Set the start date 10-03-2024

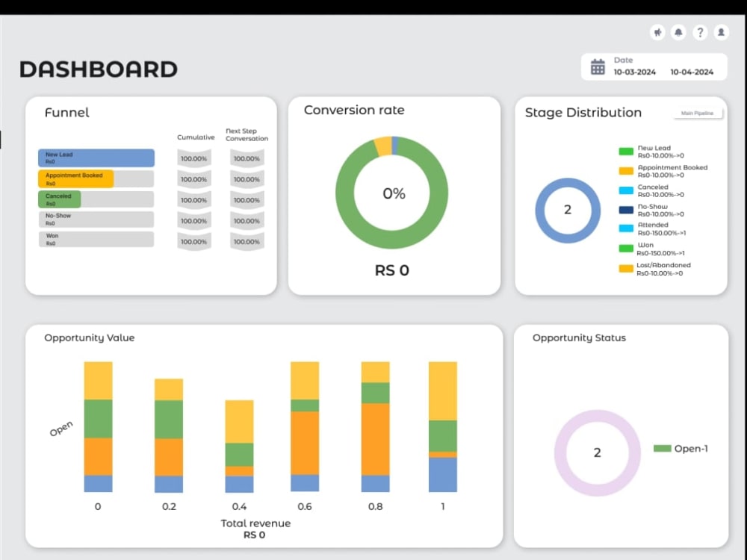(x=634, y=72)
